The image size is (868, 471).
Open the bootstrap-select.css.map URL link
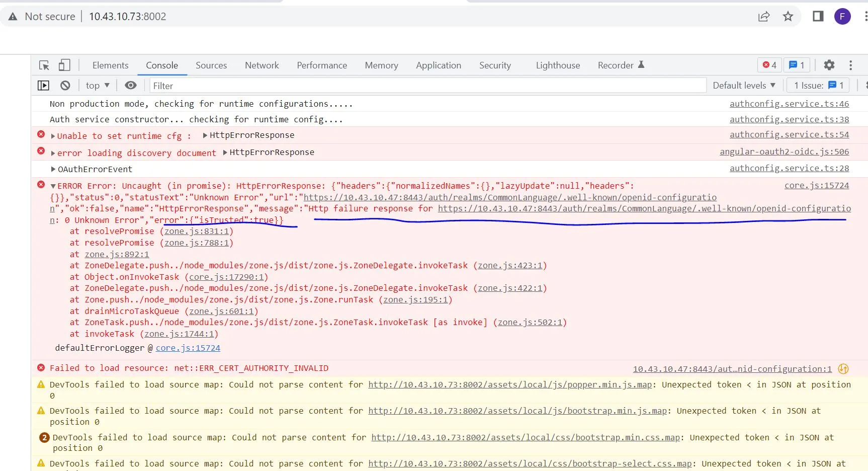(x=530, y=463)
